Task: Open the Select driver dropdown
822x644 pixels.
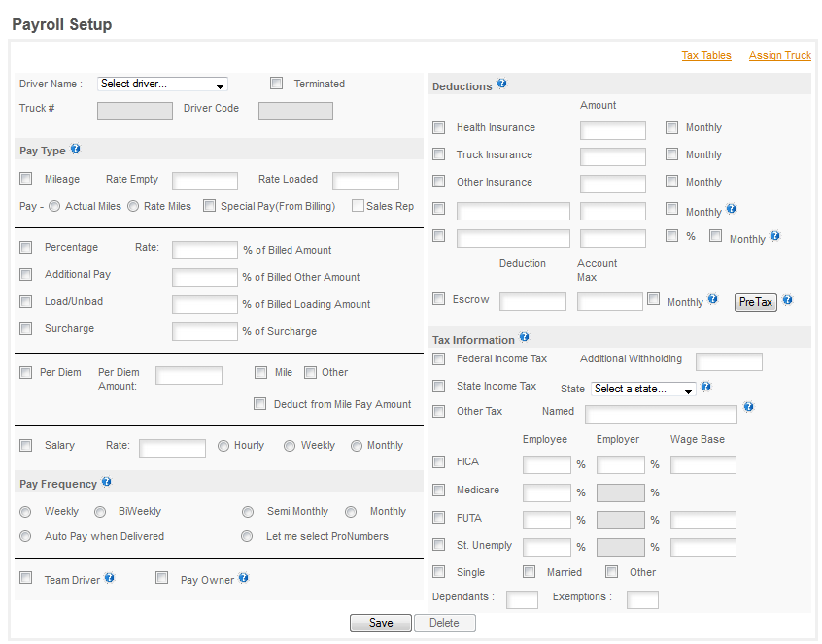Action: [162, 84]
